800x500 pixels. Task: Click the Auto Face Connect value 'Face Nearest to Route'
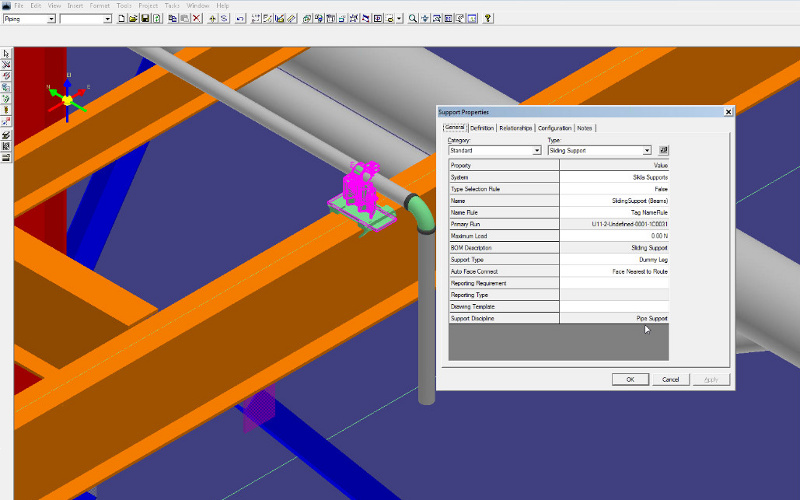click(x=614, y=271)
